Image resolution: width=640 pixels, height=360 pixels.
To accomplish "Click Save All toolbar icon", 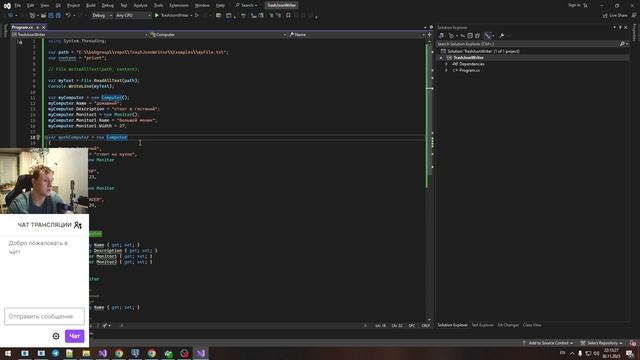I will (58, 15).
